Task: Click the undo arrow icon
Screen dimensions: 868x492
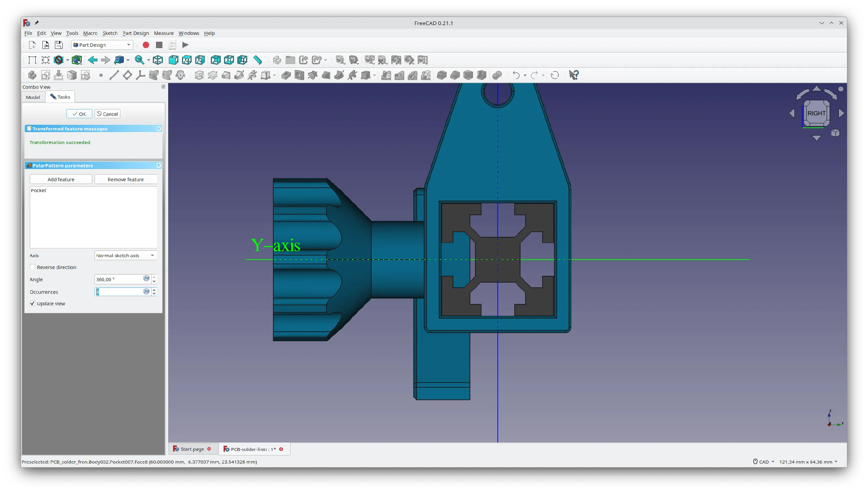Action: (x=516, y=75)
